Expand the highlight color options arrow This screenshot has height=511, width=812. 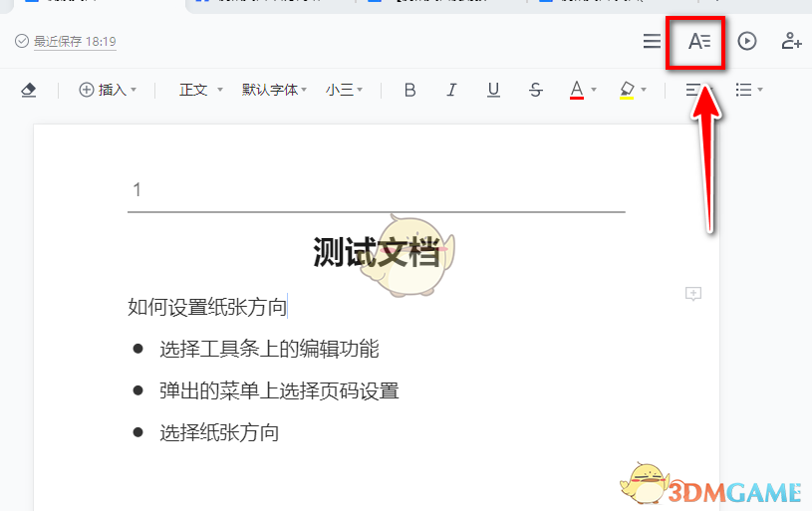point(644,90)
